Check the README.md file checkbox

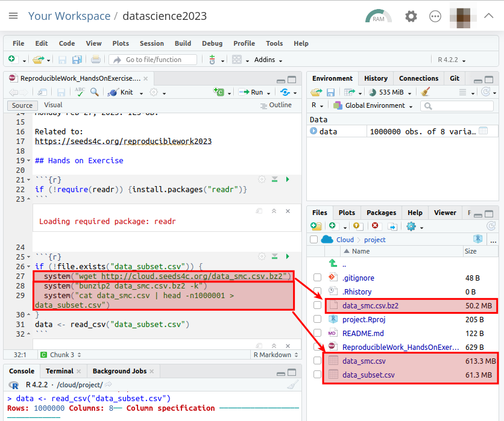317,332
